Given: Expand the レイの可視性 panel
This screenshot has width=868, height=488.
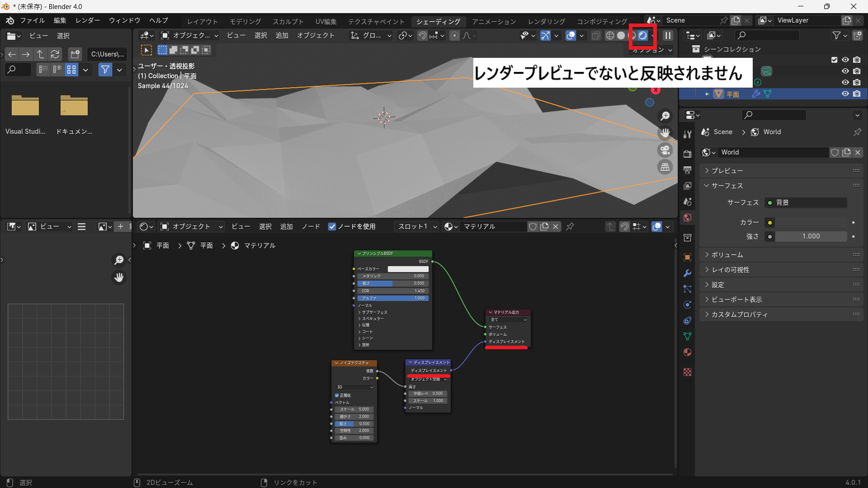Looking at the screenshot, I should click(730, 270).
